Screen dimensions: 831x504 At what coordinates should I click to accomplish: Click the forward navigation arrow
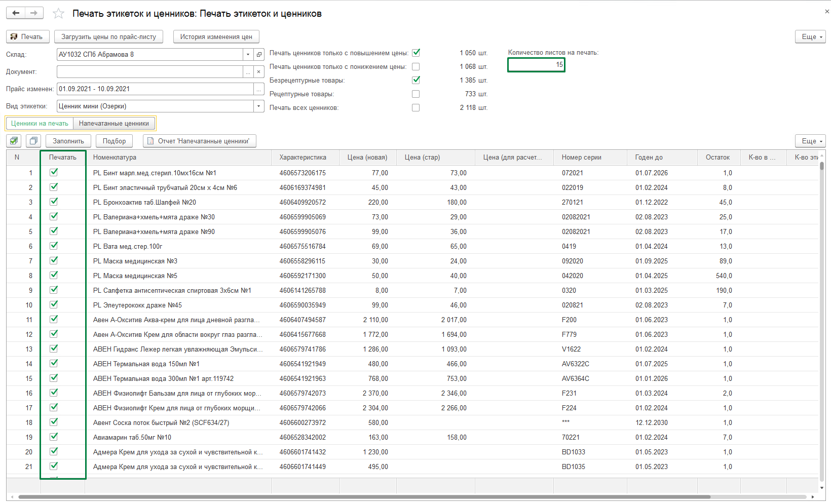[34, 13]
